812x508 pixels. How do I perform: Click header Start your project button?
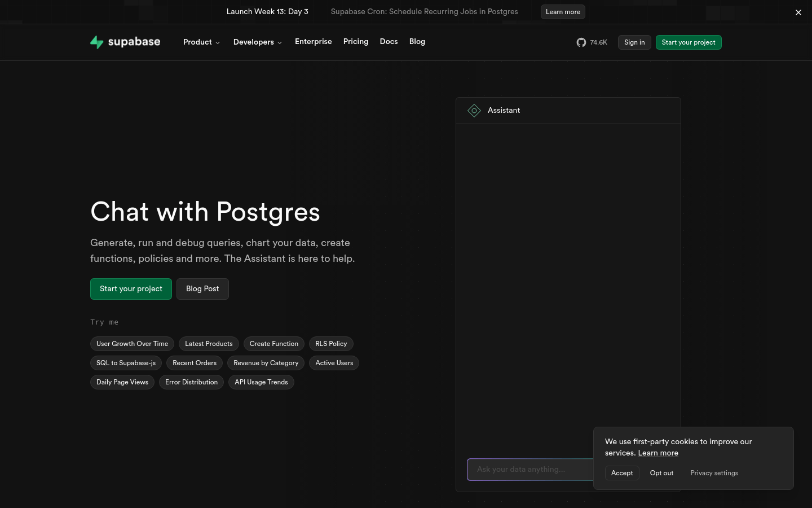point(689,42)
